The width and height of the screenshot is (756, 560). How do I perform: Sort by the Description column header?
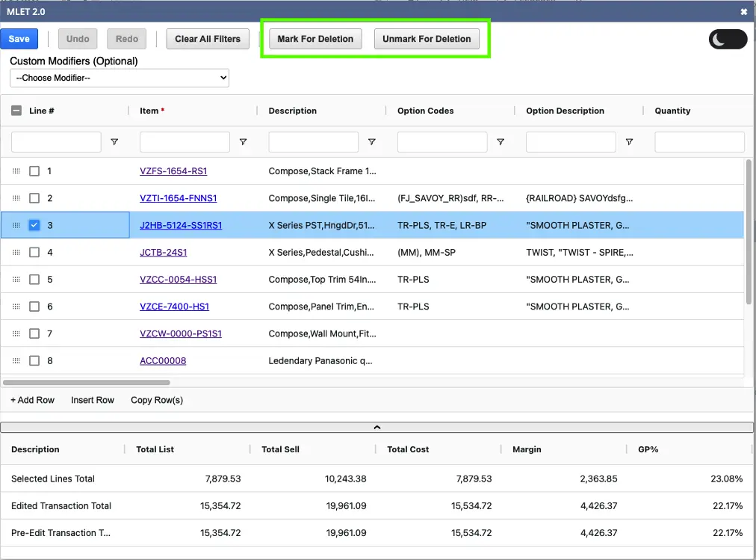pos(293,111)
